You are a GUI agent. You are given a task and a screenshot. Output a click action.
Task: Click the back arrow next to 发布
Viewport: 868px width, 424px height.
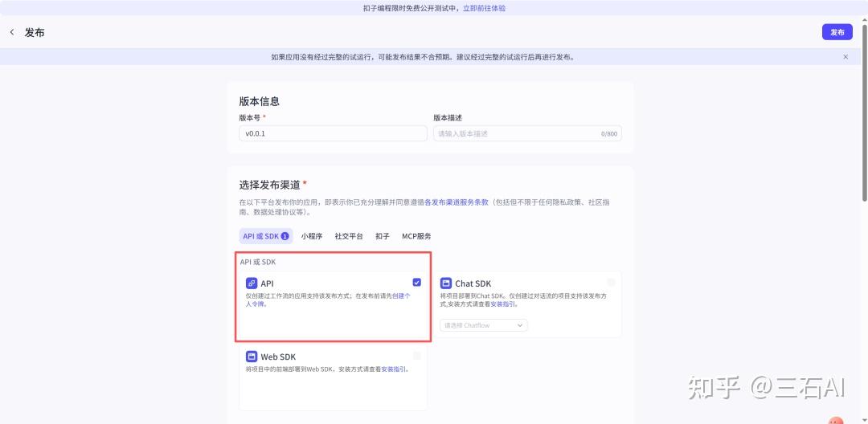coord(12,32)
